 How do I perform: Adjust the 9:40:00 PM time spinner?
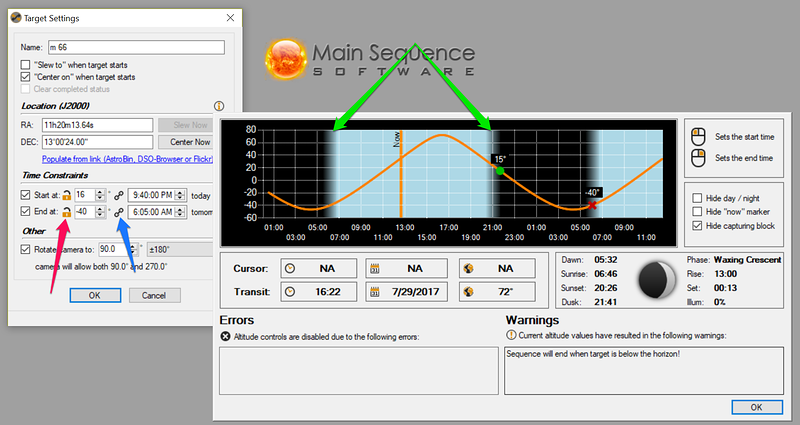(180, 195)
